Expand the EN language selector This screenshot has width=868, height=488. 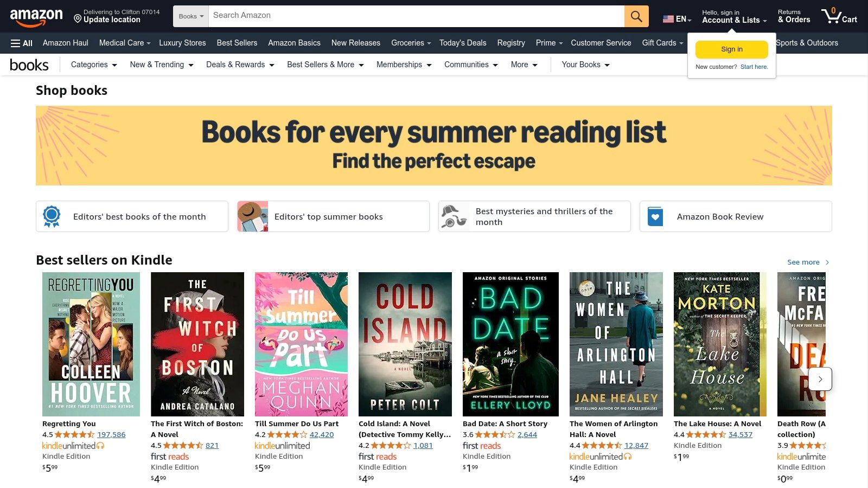coord(677,19)
